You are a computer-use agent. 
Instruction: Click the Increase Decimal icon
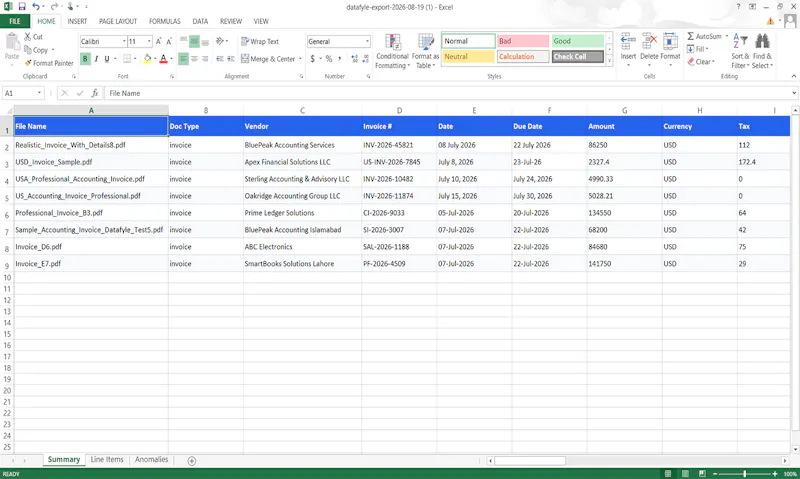pos(355,59)
